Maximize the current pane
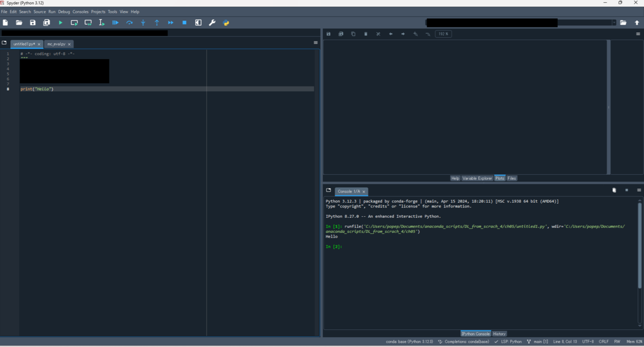This screenshot has height=347, width=644. 198,23
